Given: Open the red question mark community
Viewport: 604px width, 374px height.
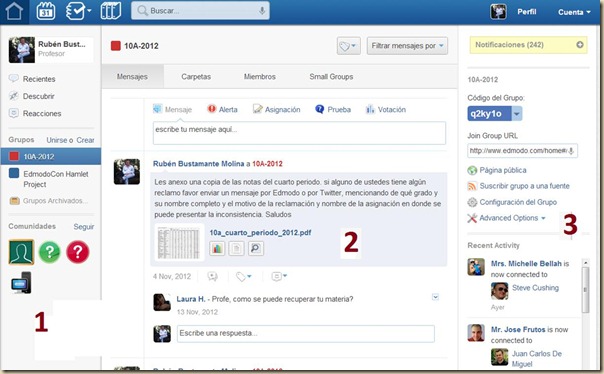Looking at the screenshot, I should tap(77, 252).
